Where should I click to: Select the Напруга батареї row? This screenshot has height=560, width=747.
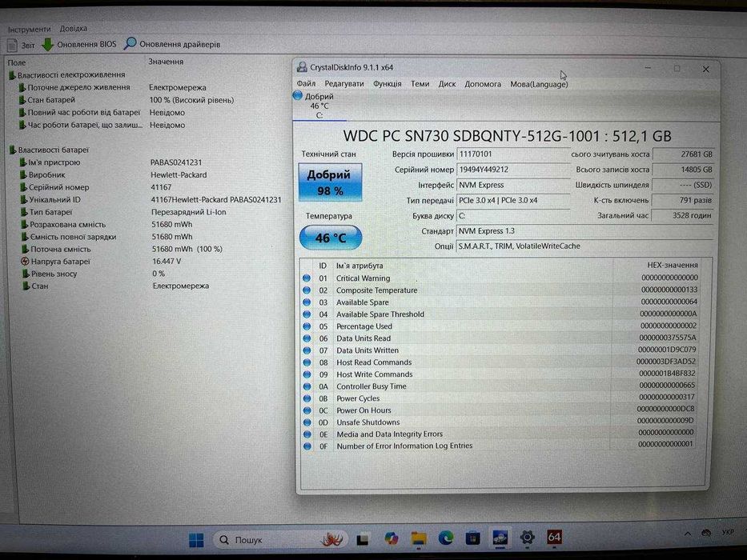pos(102,262)
